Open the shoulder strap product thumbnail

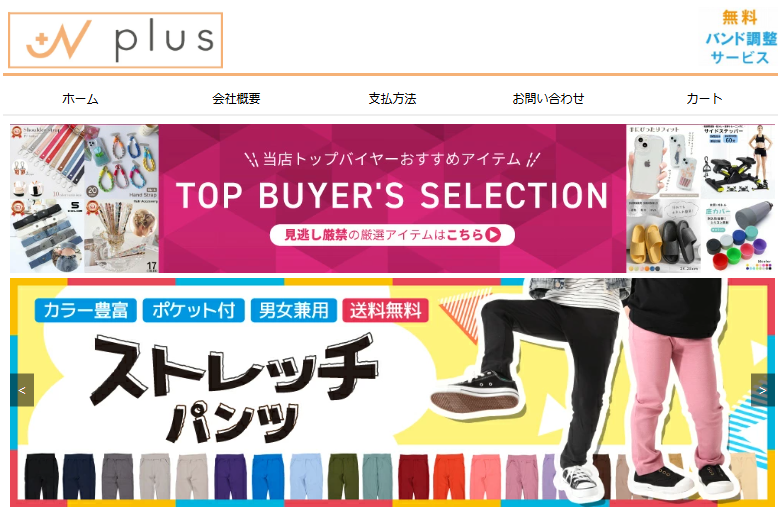(47, 162)
